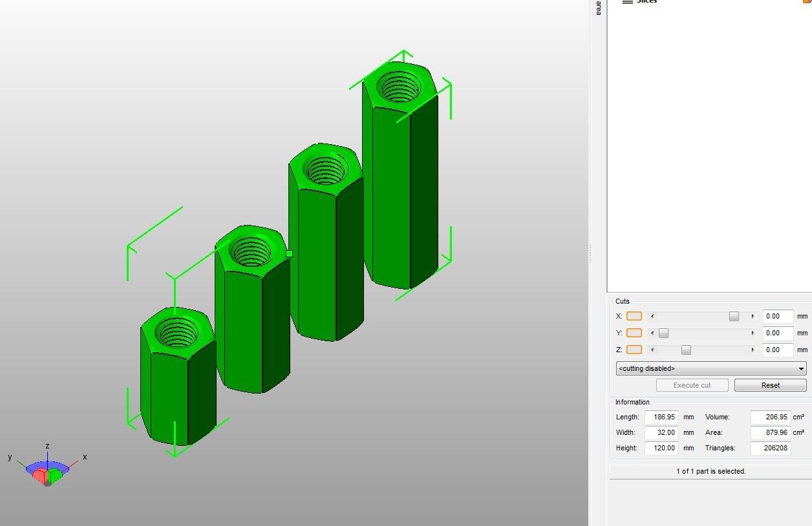
Task: Click the '1 of 1 part is selected' status
Action: pyautogui.click(x=711, y=471)
